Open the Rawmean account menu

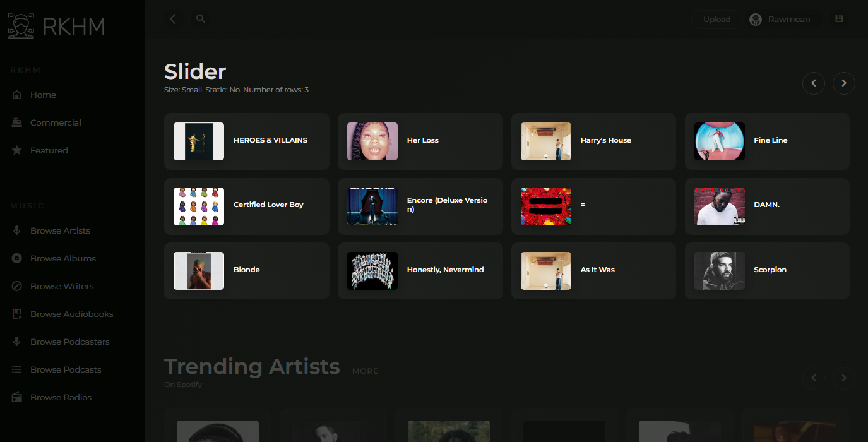(783, 20)
